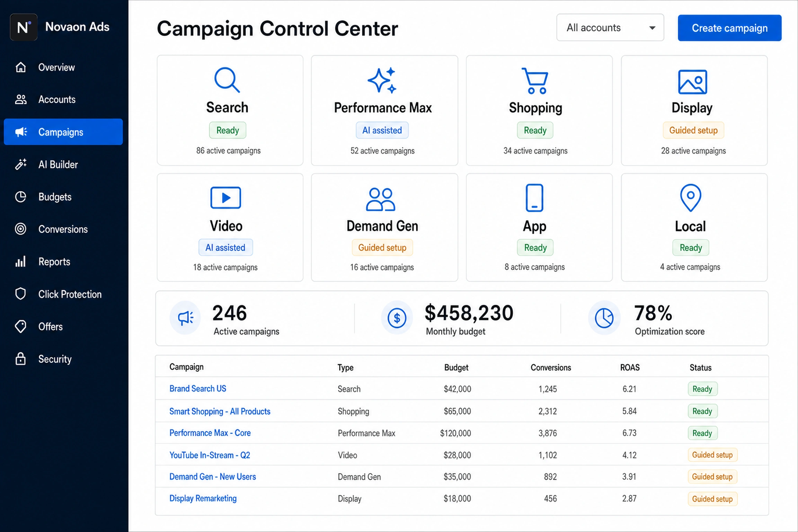Click the Demand Gen people icon
Screen dimensions: 798x532
381,199
